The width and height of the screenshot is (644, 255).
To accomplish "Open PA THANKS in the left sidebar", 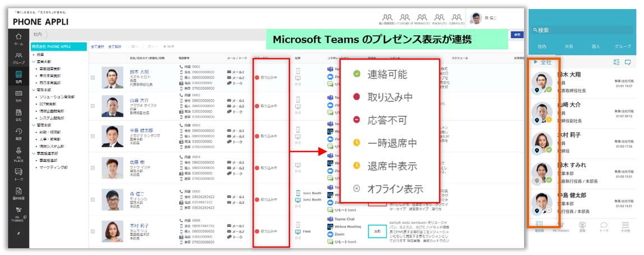I will click(19, 215).
